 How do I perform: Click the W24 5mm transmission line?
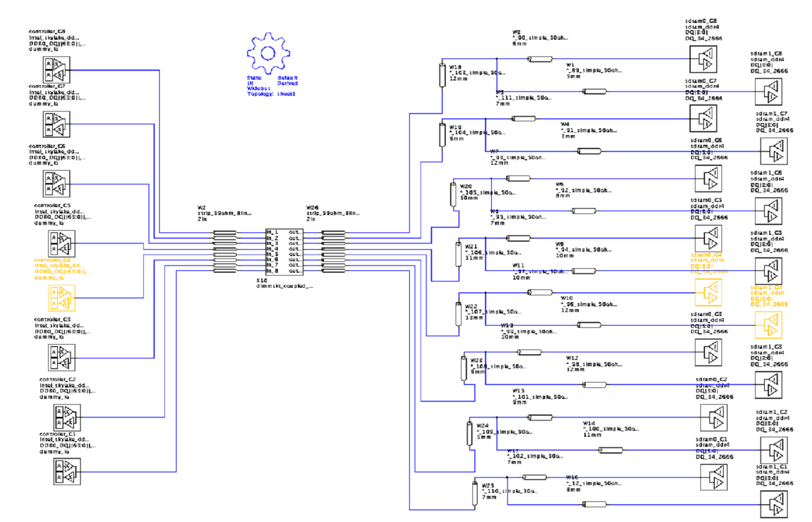pos(469,433)
